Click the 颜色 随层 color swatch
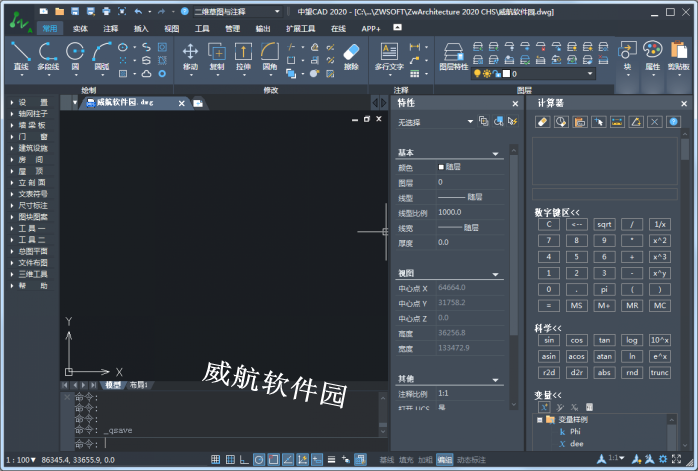 coord(441,167)
